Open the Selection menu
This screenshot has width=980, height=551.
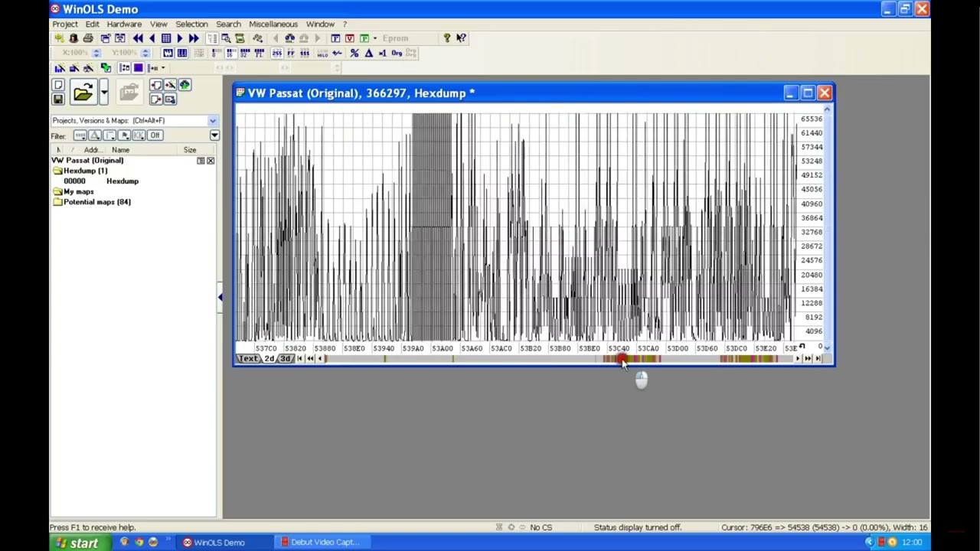pyautogui.click(x=191, y=24)
